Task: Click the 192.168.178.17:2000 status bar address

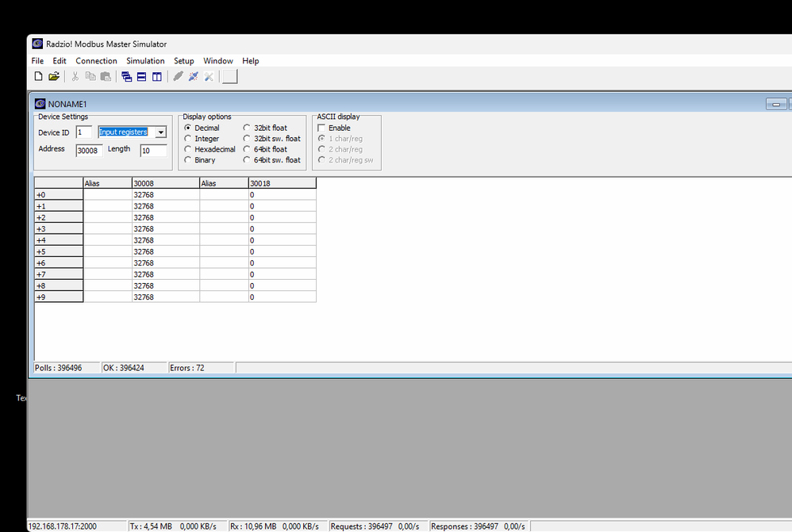Action: click(x=77, y=526)
